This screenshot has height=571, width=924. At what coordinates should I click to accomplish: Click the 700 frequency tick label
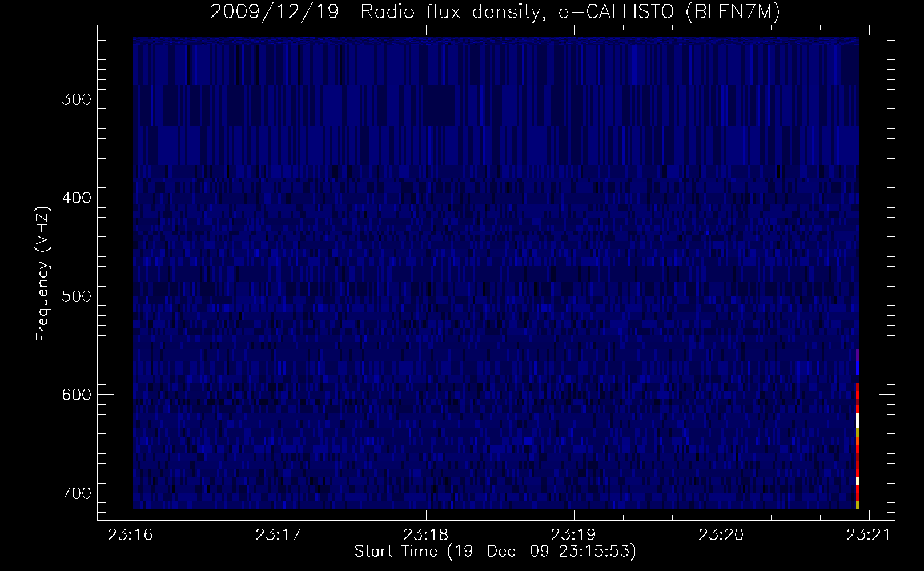76,493
